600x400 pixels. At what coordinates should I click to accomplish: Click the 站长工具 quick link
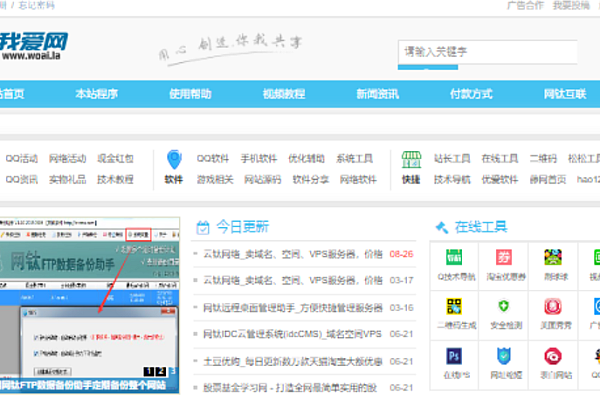451,158
